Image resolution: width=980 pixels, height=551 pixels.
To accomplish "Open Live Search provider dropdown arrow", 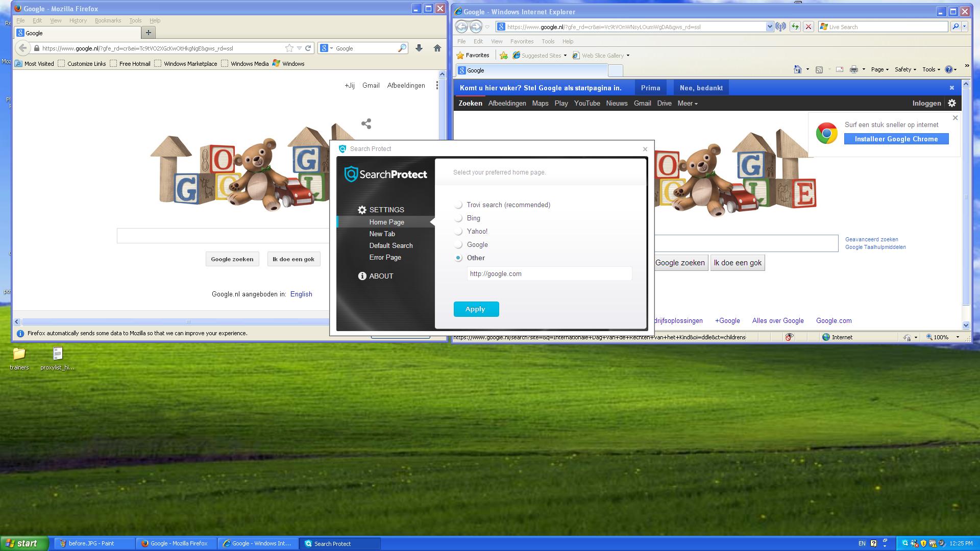I will point(965,27).
